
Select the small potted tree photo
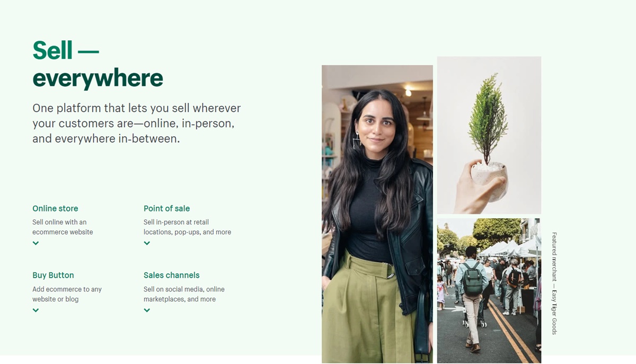pyautogui.click(x=489, y=135)
